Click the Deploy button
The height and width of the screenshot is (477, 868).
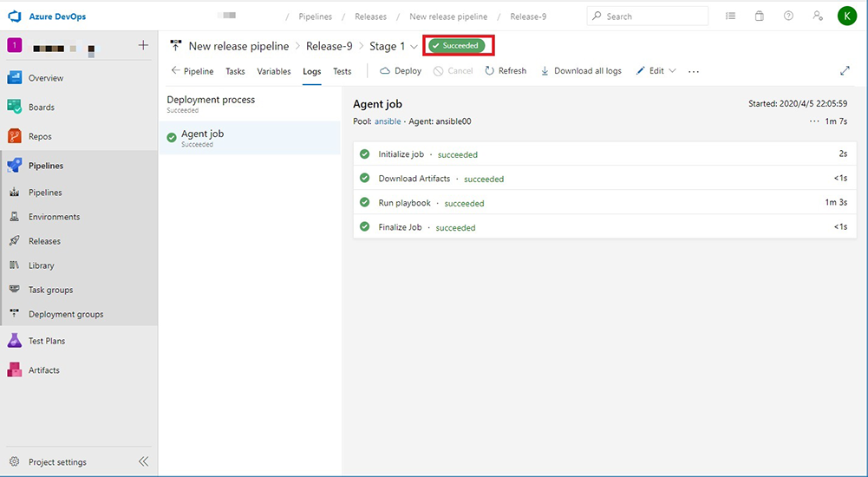[401, 71]
